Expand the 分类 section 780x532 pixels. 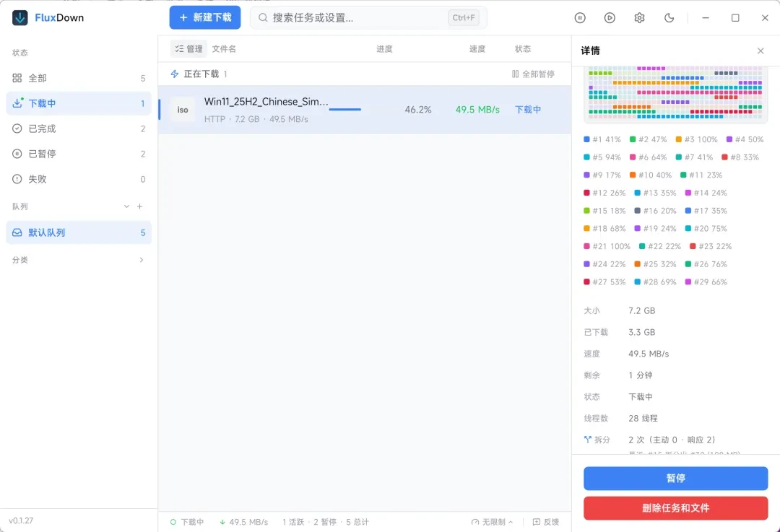79,260
